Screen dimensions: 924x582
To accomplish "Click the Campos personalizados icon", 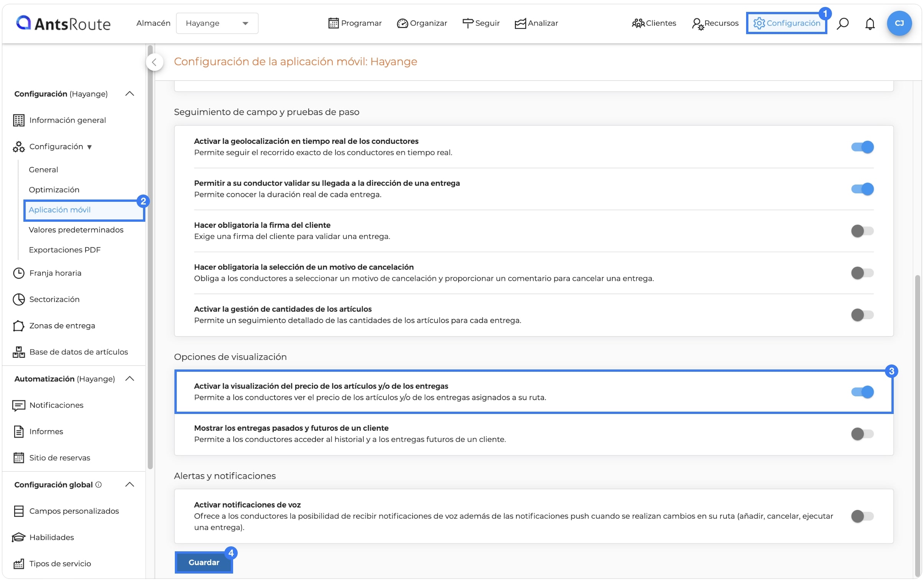I will coord(19,511).
